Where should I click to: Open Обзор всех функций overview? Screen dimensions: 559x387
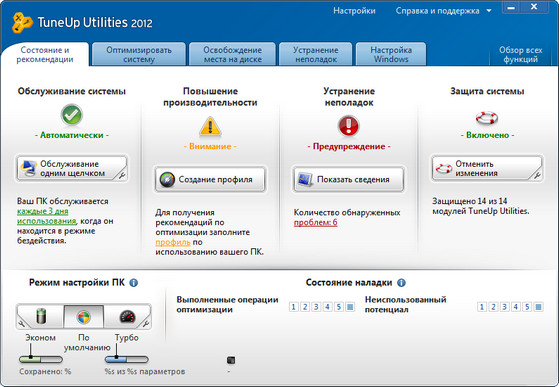pos(520,55)
